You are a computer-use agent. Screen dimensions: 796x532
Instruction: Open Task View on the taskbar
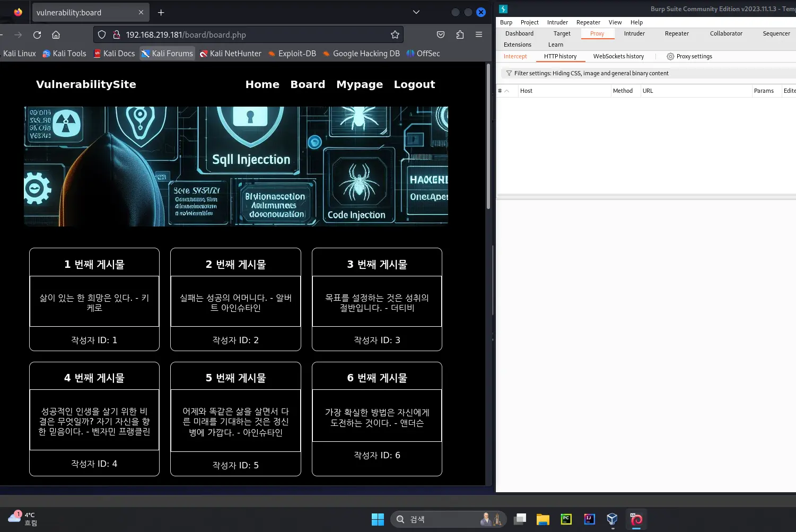click(x=520, y=519)
